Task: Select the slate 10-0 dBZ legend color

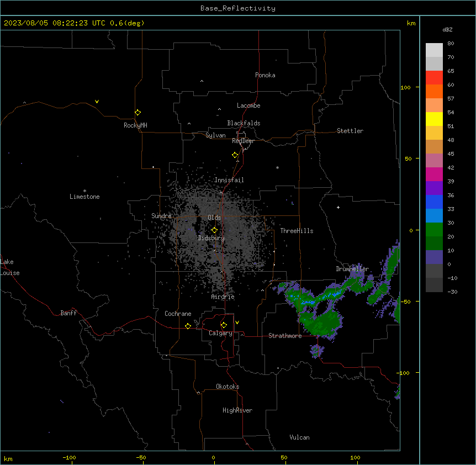Action: 434,257
